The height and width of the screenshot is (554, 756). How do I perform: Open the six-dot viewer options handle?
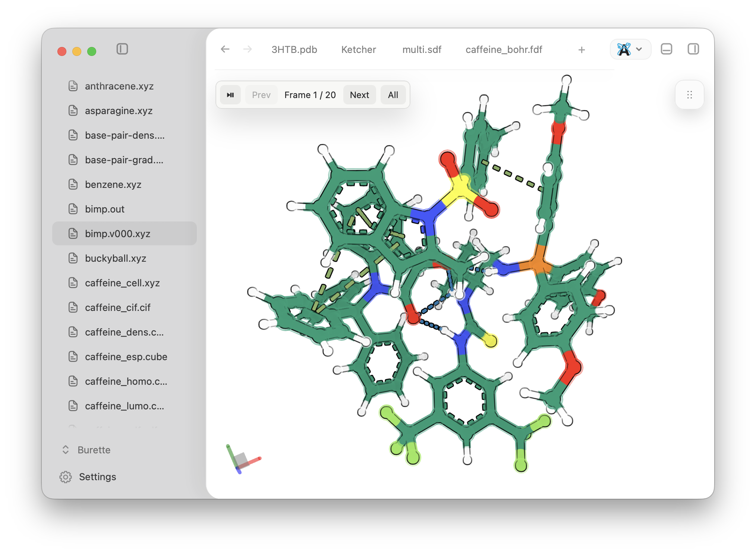point(690,95)
